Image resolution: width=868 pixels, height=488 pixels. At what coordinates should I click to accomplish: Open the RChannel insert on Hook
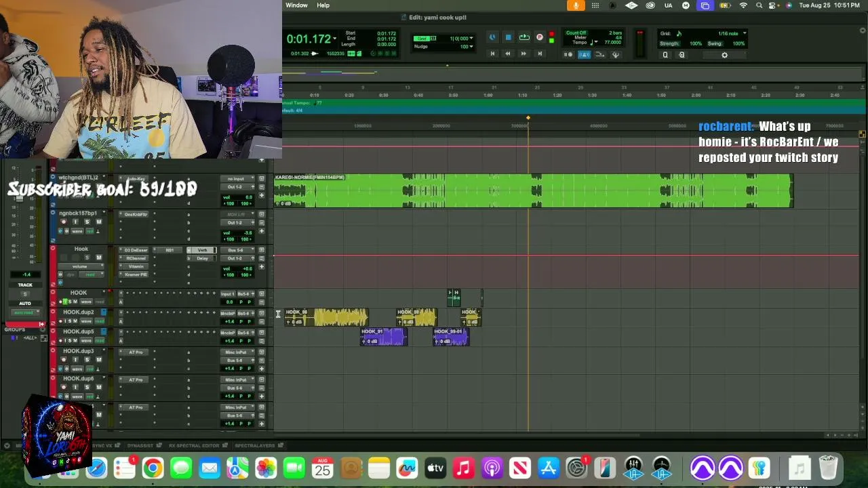(136, 258)
